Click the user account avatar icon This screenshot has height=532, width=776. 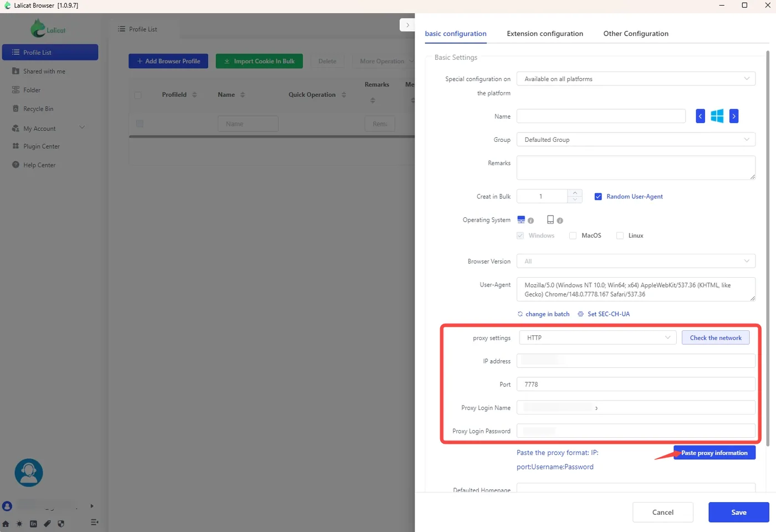(7, 506)
